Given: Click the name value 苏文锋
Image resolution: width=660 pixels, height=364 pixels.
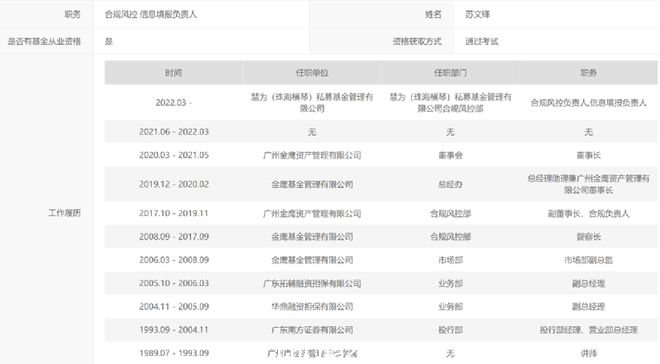Looking at the screenshot, I should point(477,14).
